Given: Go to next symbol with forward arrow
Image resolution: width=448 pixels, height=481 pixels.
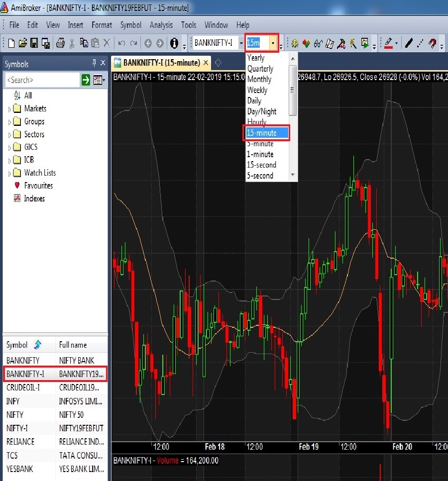Looking at the screenshot, I should tap(160, 43).
